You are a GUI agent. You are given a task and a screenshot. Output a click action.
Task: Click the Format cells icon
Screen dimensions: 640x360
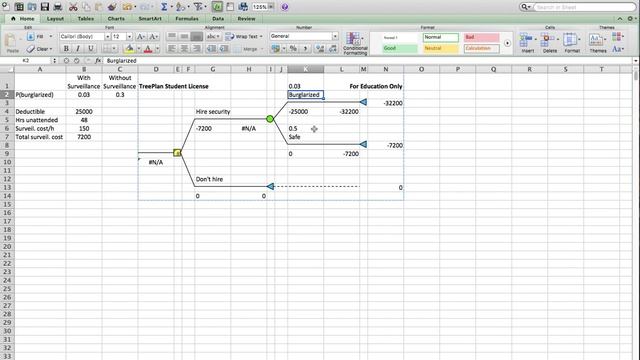tap(571, 42)
